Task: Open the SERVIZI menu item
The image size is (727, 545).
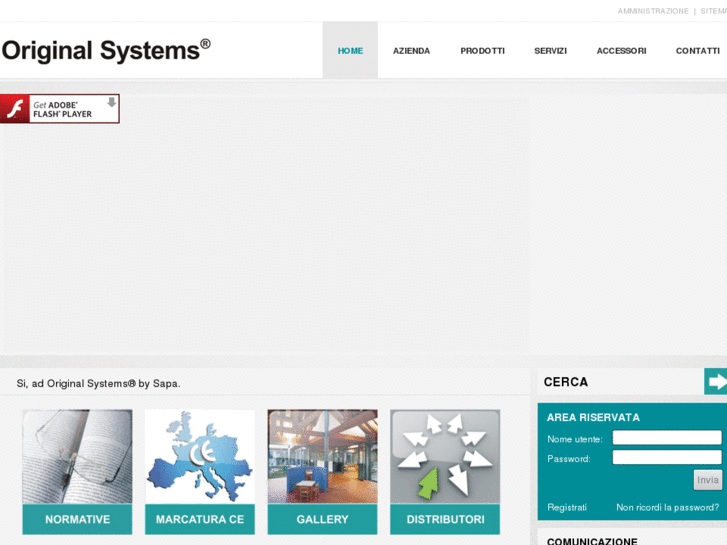Action: tap(550, 51)
